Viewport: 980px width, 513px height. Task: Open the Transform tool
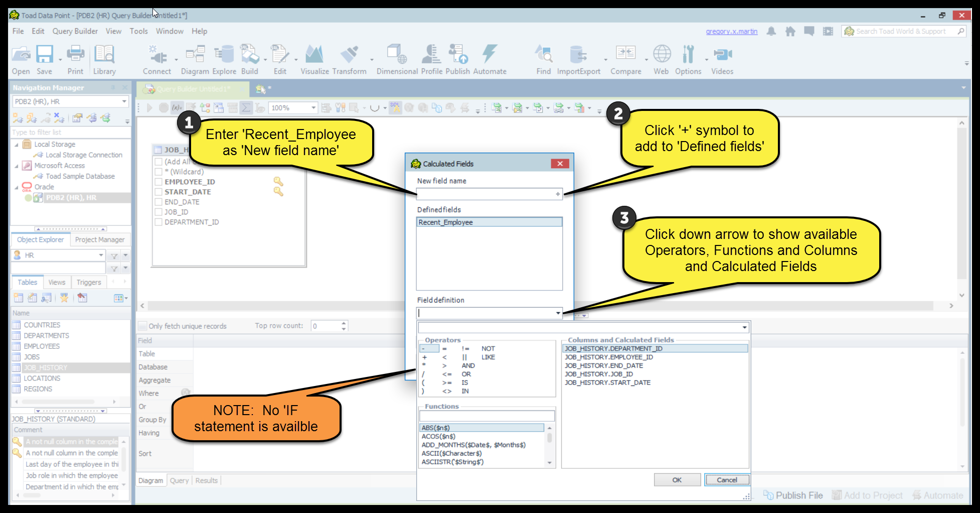tap(349, 59)
